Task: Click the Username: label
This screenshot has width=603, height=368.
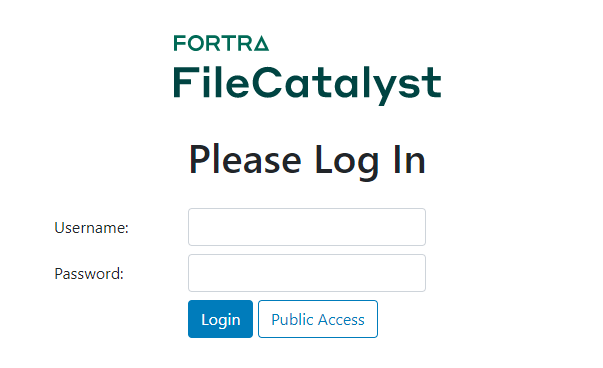Action: click(x=92, y=228)
